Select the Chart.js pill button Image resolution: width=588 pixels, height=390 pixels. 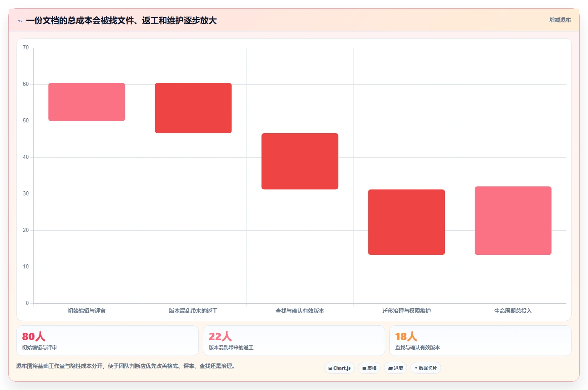339,368
